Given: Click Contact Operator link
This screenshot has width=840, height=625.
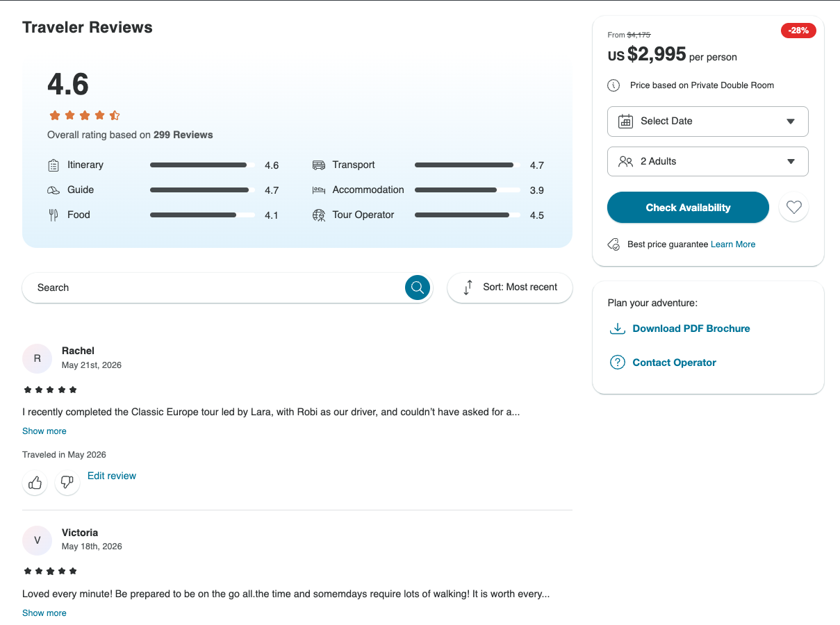Looking at the screenshot, I should pos(674,362).
